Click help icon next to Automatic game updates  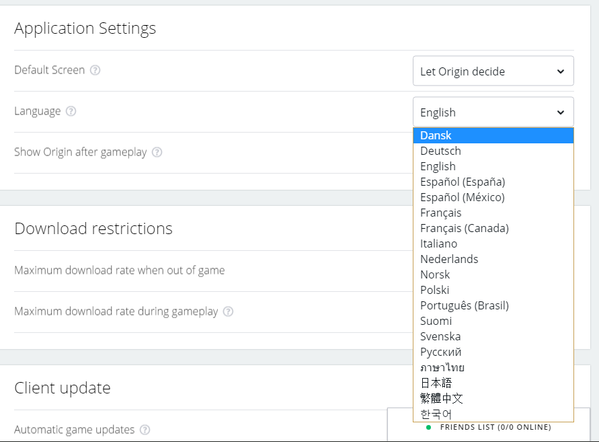point(145,430)
